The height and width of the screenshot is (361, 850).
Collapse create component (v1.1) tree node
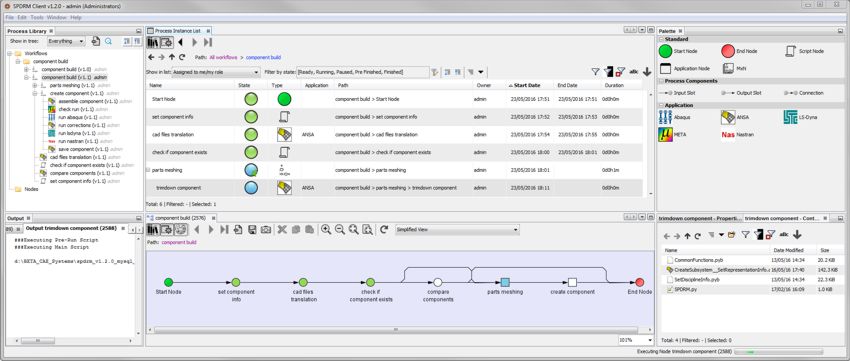click(x=35, y=93)
